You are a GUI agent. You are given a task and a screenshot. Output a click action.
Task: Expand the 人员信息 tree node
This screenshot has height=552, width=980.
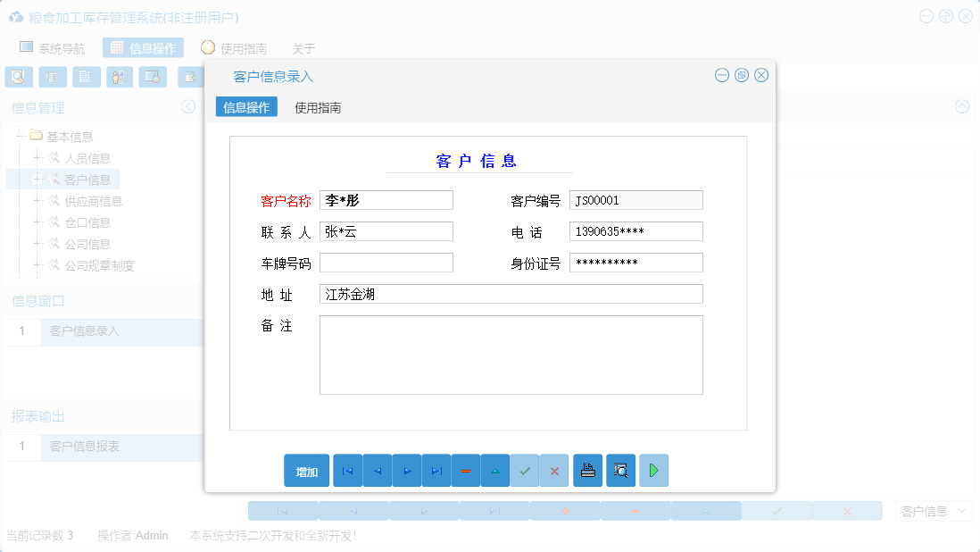click(35, 157)
